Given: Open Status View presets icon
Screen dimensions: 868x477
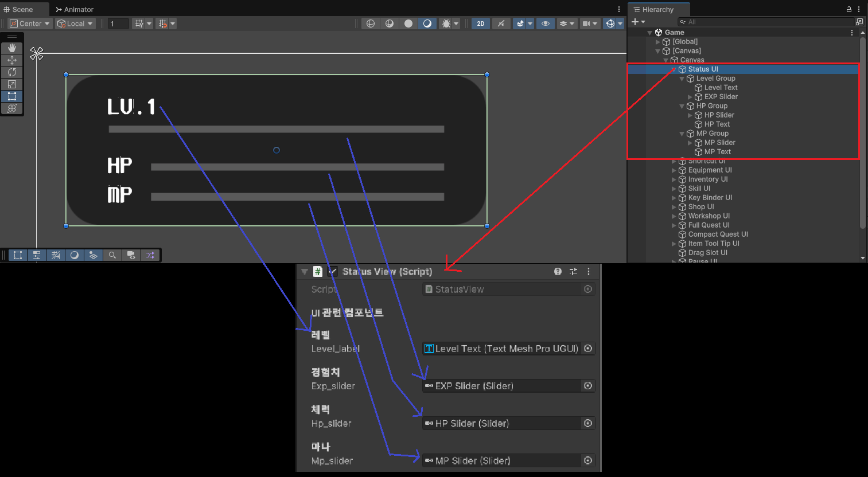Looking at the screenshot, I should 573,272.
